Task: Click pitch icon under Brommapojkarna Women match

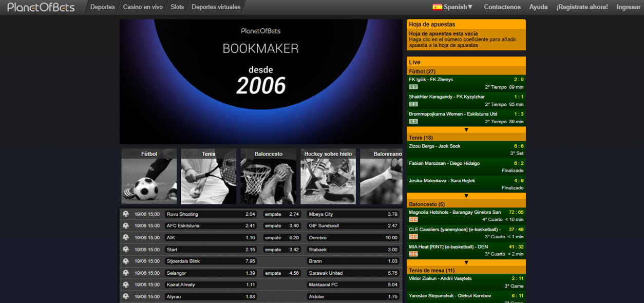Action: 413,122
